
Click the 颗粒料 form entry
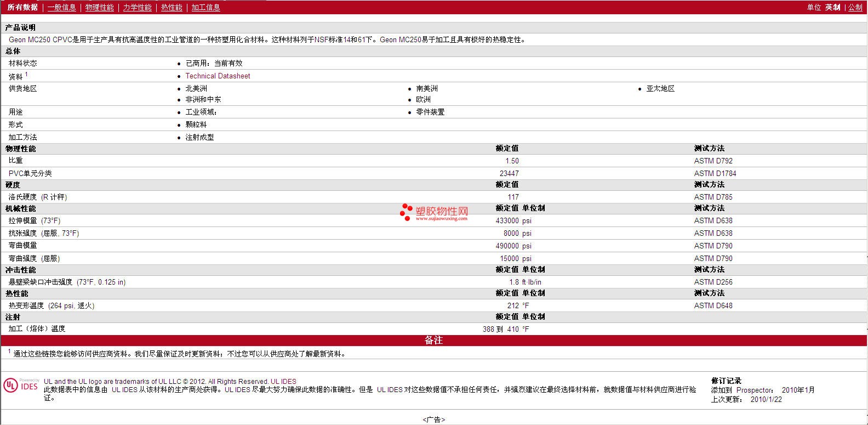tap(196, 124)
